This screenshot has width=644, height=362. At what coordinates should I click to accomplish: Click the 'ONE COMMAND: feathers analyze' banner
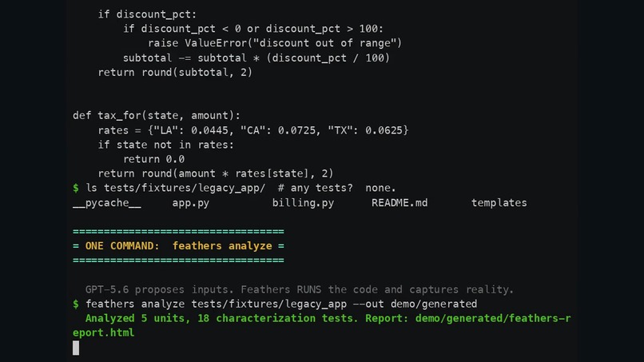[x=178, y=245]
